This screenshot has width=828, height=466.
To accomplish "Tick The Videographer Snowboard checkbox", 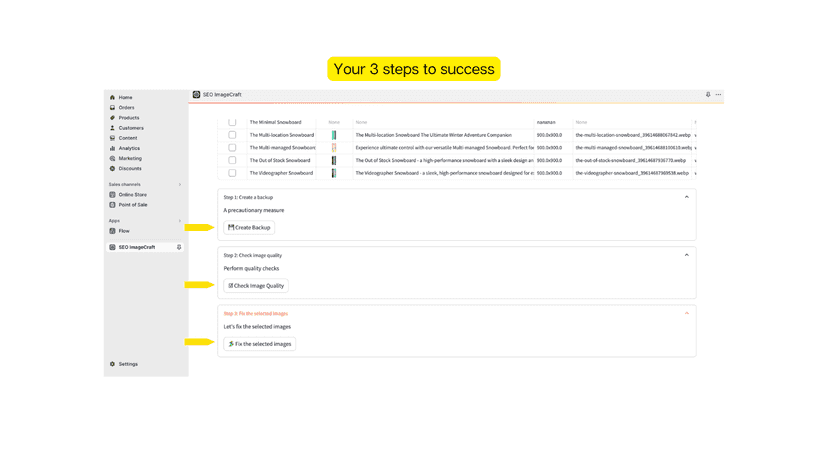I will pos(232,173).
